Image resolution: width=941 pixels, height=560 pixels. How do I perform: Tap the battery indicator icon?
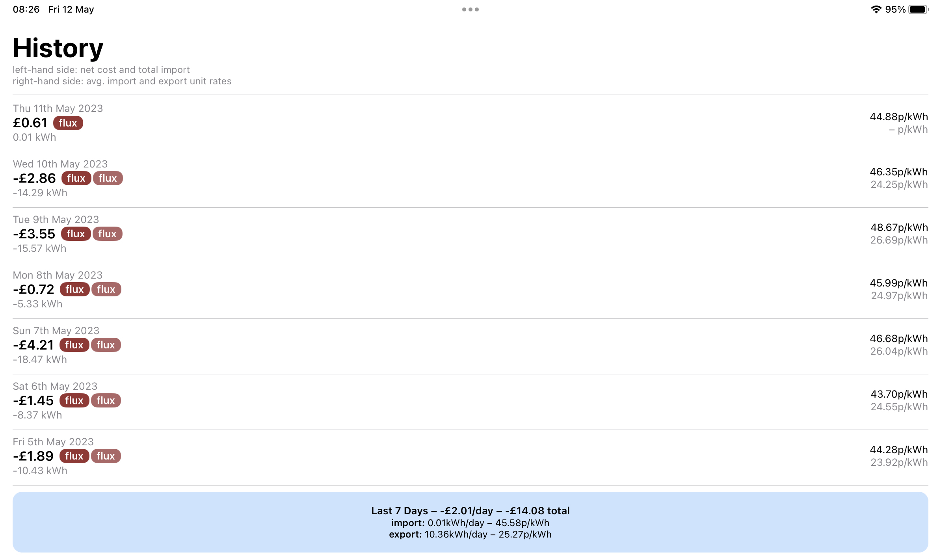tap(919, 9)
